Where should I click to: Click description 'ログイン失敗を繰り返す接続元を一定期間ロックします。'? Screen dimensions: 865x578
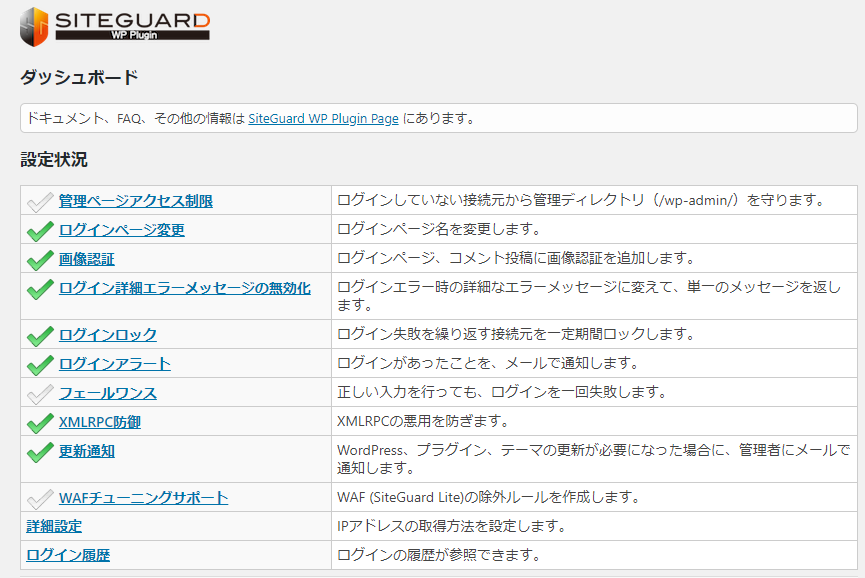(x=517, y=334)
